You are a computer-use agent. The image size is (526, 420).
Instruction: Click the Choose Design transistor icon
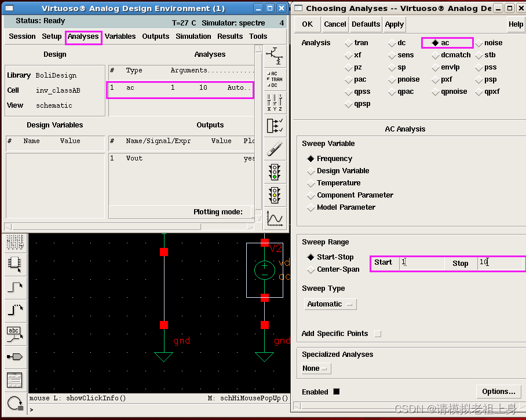point(275,56)
